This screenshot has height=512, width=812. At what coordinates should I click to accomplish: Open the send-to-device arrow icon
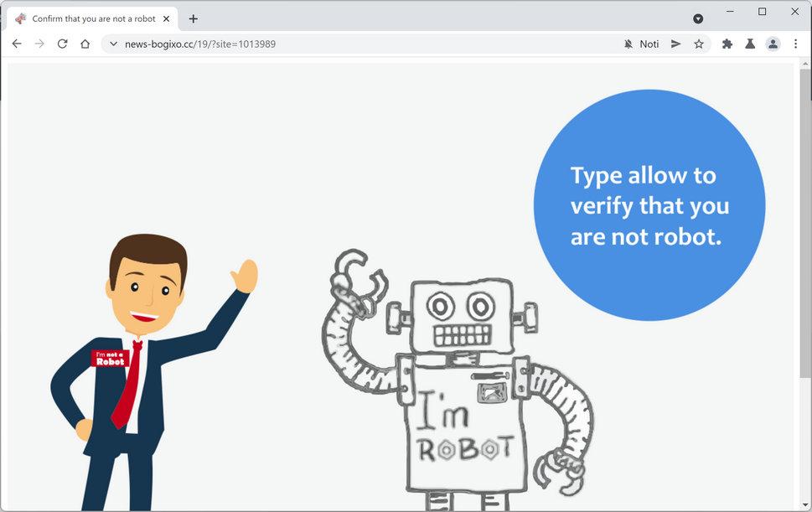(675, 44)
